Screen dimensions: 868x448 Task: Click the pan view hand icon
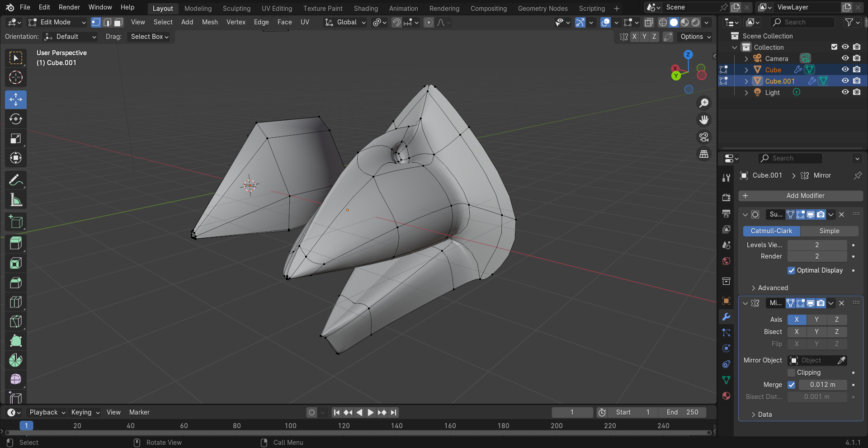704,120
